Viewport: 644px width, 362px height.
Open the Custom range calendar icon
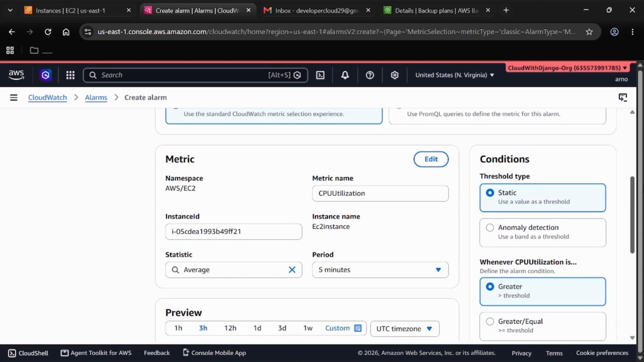tap(358, 328)
